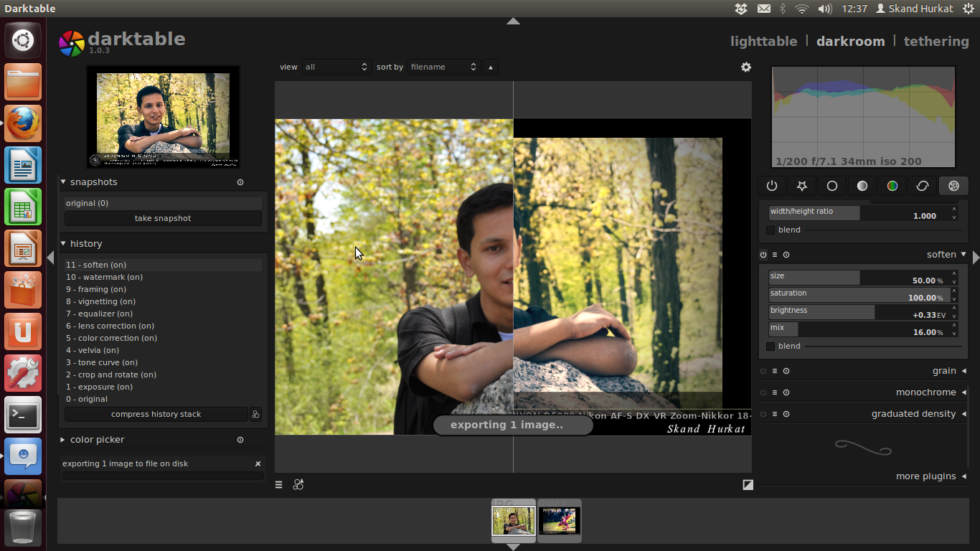Open the effects module group
The height and width of the screenshot is (551, 980).
(953, 186)
